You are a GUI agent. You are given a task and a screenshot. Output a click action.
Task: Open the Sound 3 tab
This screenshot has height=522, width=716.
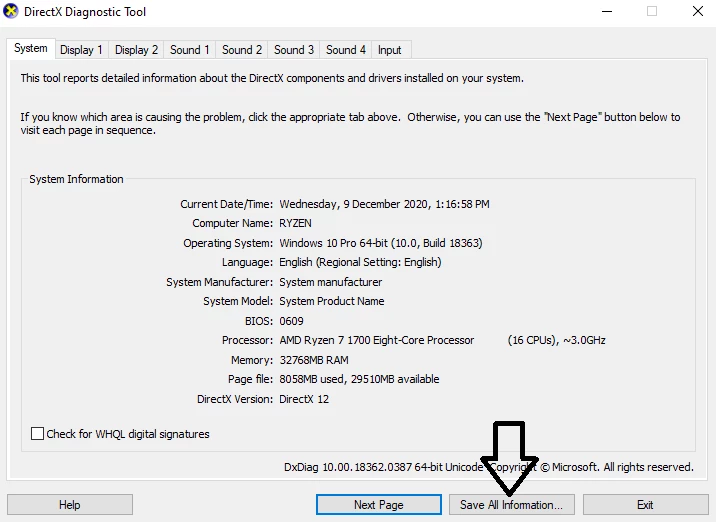point(294,50)
